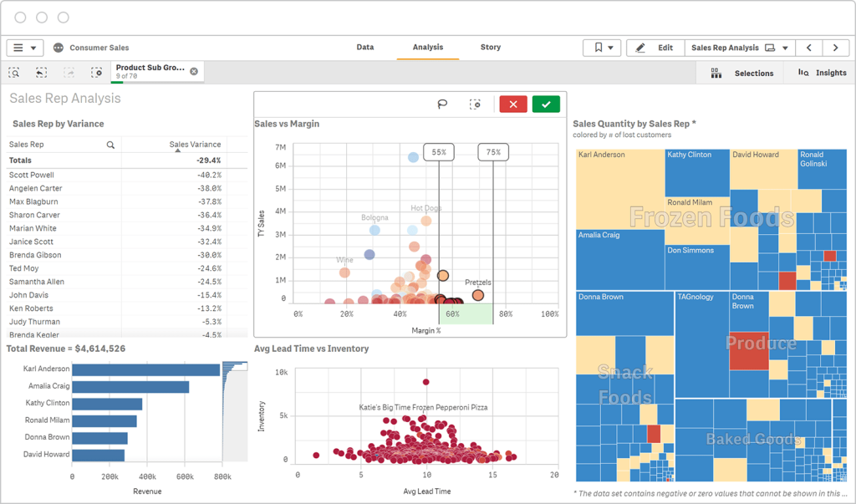This screenshot has height=504, width=856.
Task: Switch to the Data tab
Action: [x=365, y=48]
